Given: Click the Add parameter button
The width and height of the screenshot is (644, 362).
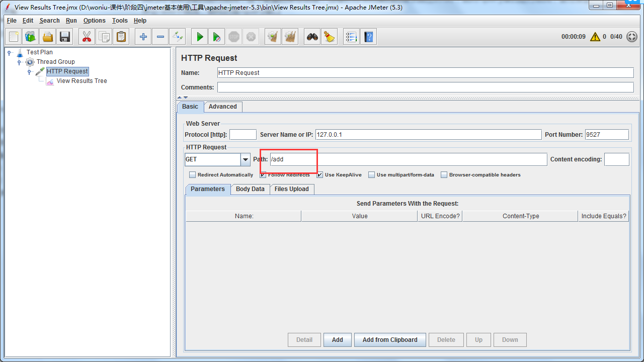Looking at the screenshot, I should point(338,340).
